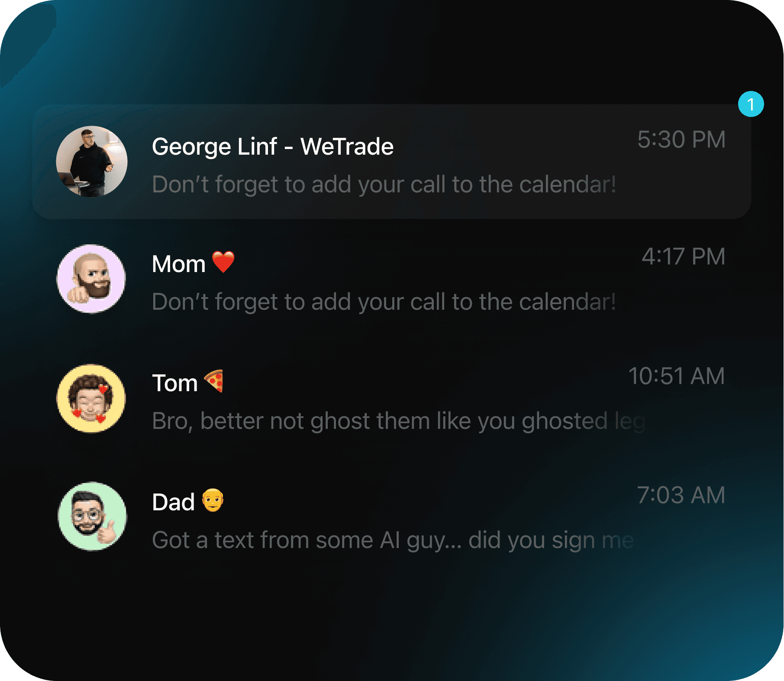
Task: Click the 5:30 PM timestamp
Action: click(681, 139)
